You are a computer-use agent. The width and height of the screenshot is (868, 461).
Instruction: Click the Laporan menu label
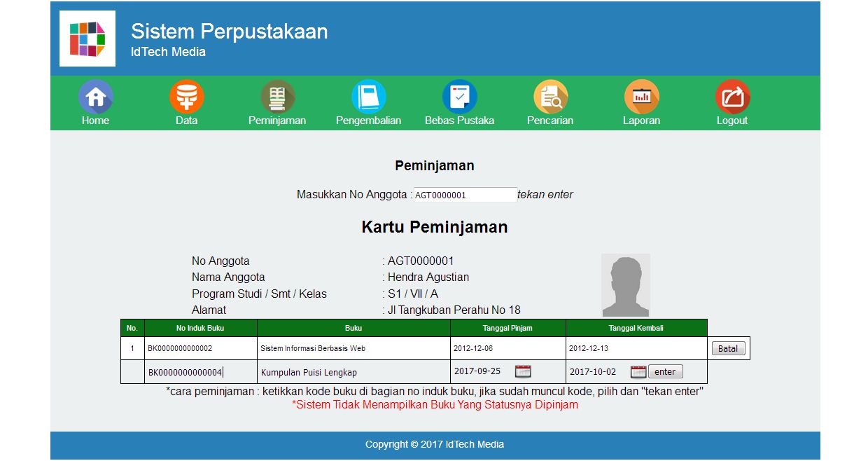[x=641, y=121]
